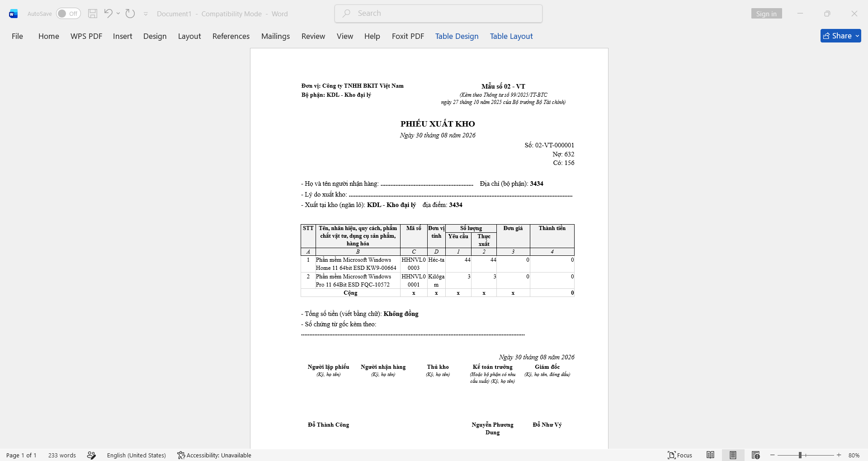Click the zoom in plus button
The width and height of the screenshot is (868, 461).
click(x=839, y=455)
